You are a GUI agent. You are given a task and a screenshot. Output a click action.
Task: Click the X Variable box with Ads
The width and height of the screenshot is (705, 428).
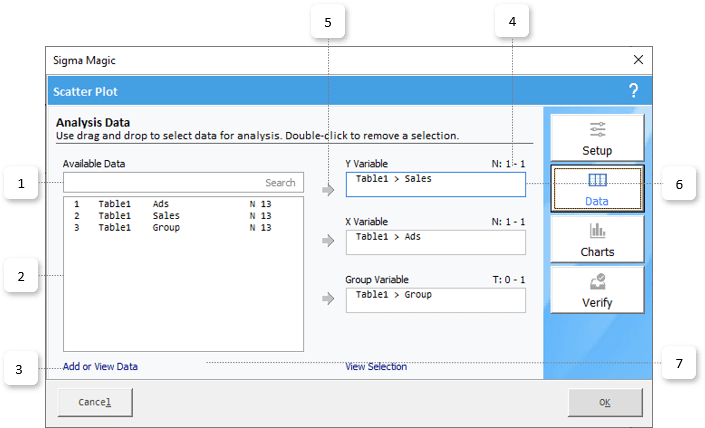436,242
